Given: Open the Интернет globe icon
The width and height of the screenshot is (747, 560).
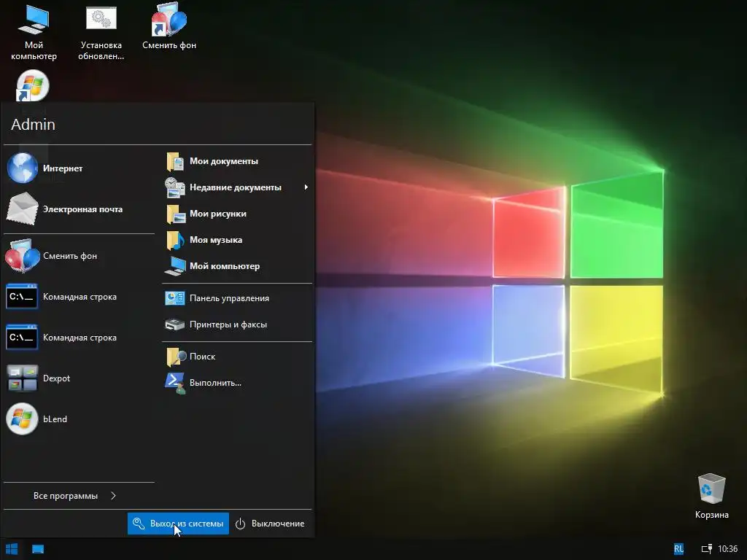Looking at the screenshot, I should pyautogui.click(x=22, y=168).
